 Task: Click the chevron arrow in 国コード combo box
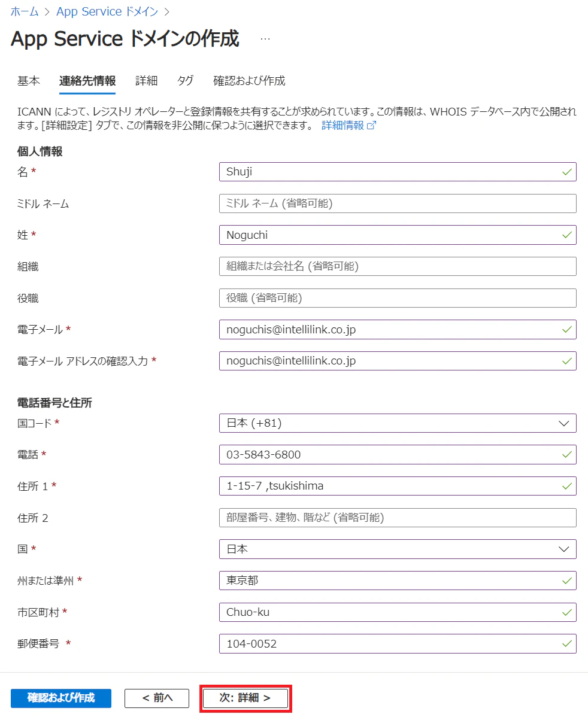563,423
